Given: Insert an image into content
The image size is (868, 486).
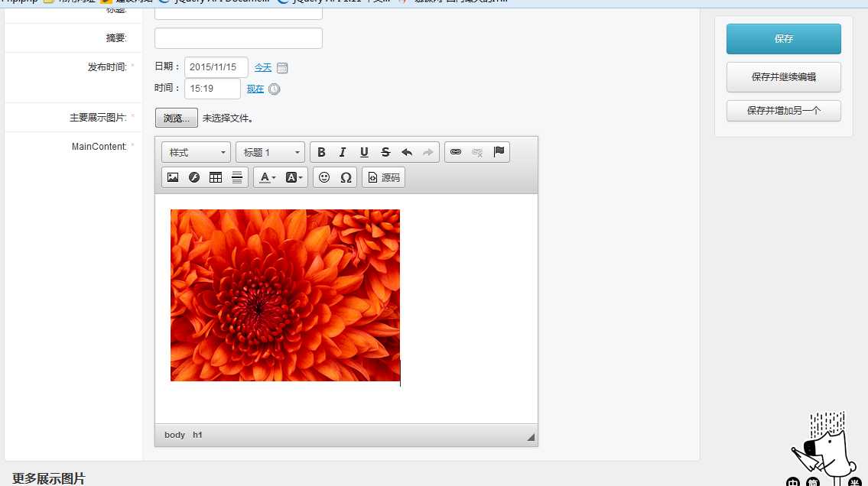Looking at the screenshot, I should click(173, 177).
